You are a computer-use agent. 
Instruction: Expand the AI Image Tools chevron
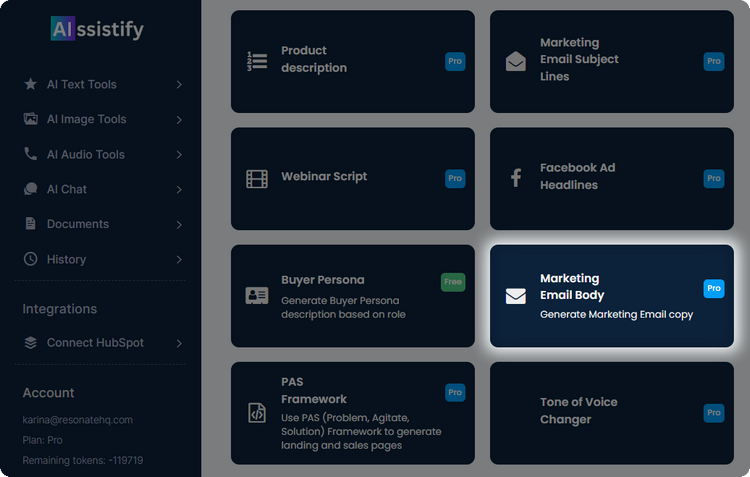click(x=179, y=120)
